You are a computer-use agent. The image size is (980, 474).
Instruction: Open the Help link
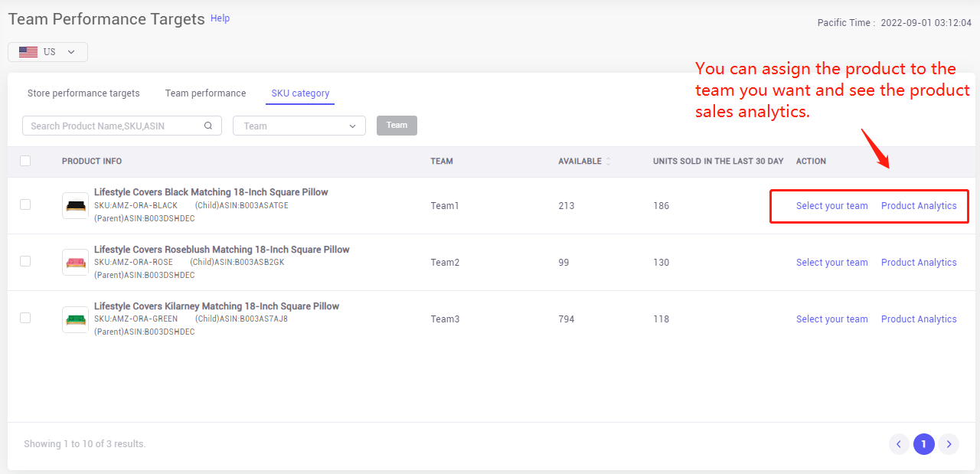point(220,18)
